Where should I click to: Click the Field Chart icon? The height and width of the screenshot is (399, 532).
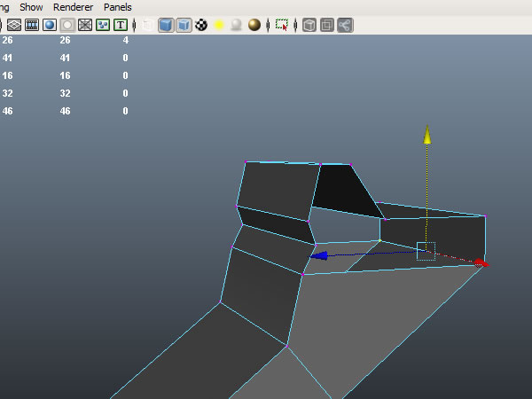[85, 25]
